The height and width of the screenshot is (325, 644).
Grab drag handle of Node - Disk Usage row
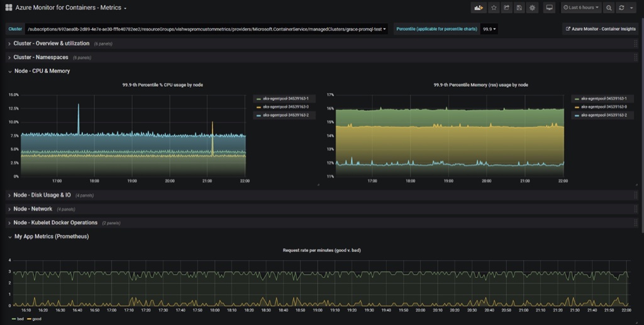635,195
